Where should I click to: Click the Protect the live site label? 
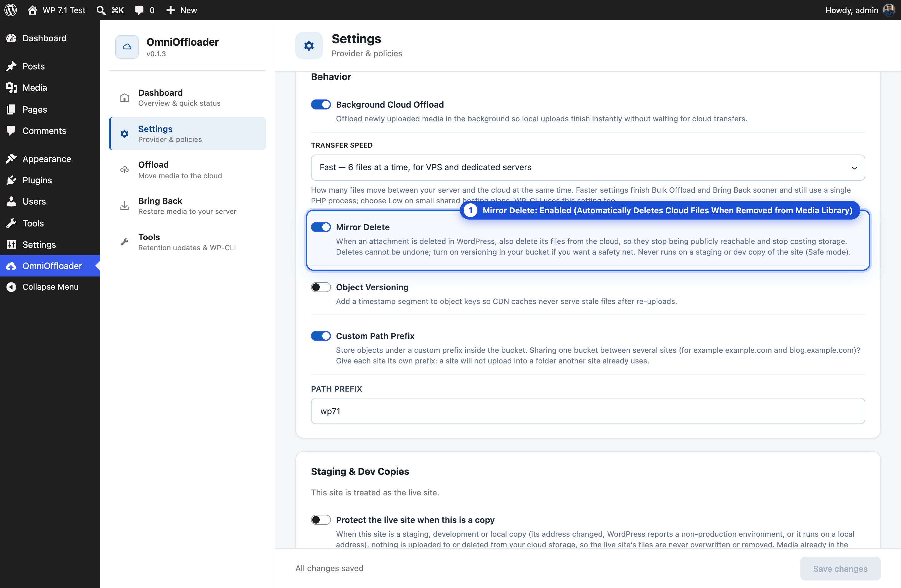[415, 520]
